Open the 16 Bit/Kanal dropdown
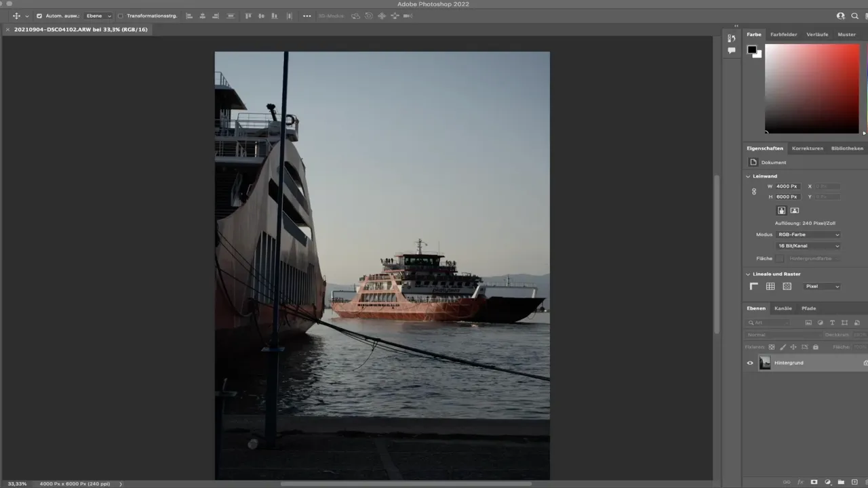Screen dimensions: 868x488 click(x=808, y=246)
